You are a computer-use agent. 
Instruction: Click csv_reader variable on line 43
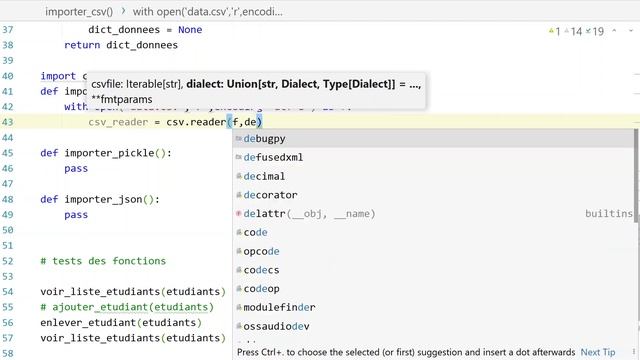[x=118, y=122]
